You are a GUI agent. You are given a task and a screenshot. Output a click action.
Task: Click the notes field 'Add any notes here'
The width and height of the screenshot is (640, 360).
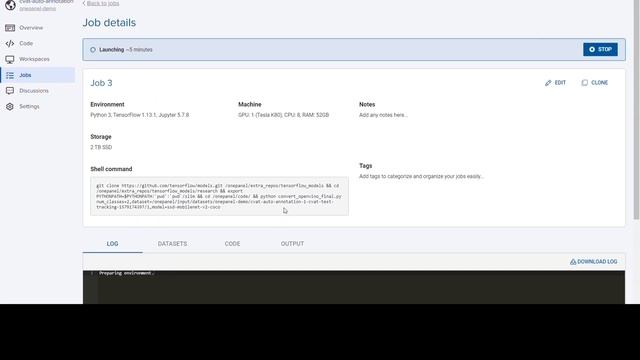click(383, 115)
